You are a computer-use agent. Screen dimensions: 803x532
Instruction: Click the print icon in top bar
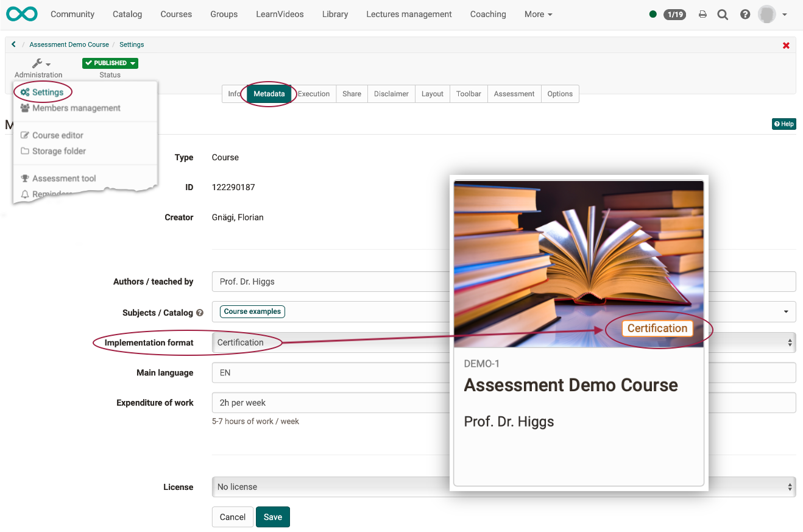[702, 15]
